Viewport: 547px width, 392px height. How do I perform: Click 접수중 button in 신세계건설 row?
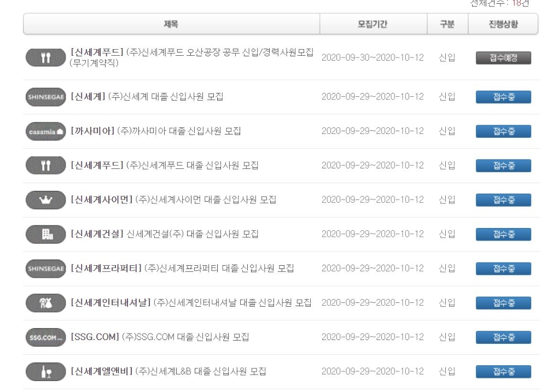point(503,235)
